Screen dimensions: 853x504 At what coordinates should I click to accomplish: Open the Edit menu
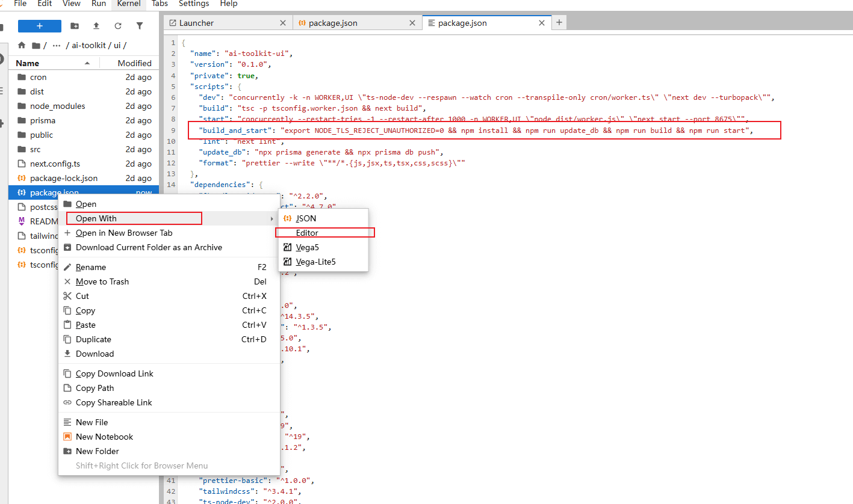45,4
